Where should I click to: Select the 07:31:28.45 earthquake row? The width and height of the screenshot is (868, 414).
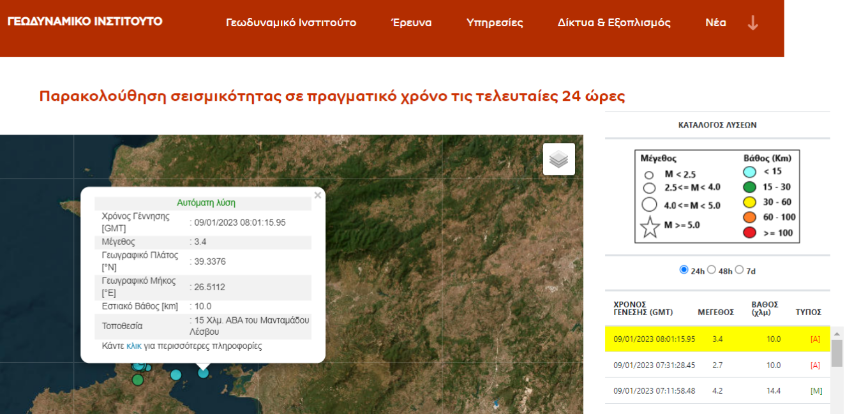click(717, 365)
